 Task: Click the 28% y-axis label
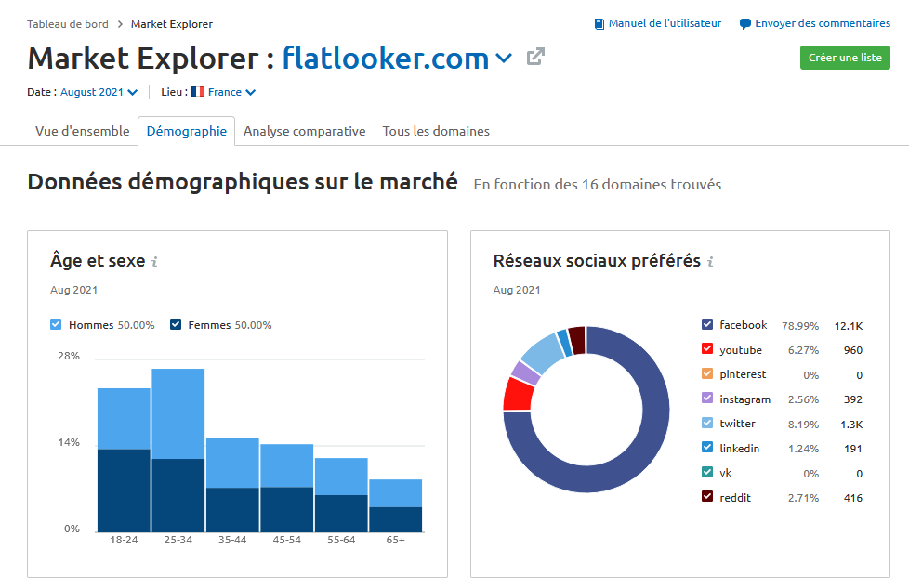point(69,356)
